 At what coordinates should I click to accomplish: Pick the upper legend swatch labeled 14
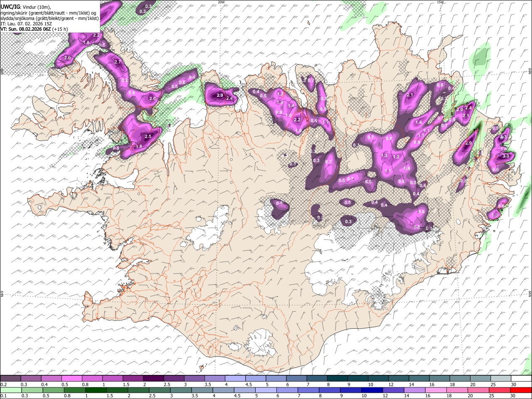point(419,379)
